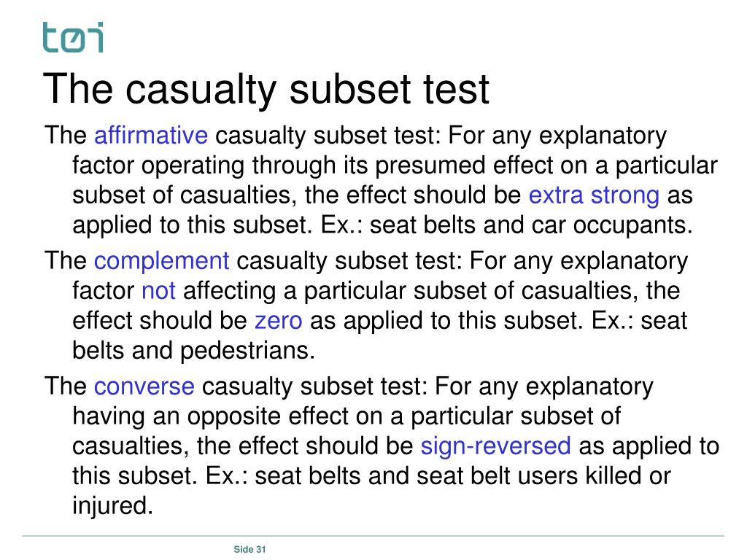Click the 'Side 31' page number footer
Viewport: 747px width, 560px height.
[249, 549]
